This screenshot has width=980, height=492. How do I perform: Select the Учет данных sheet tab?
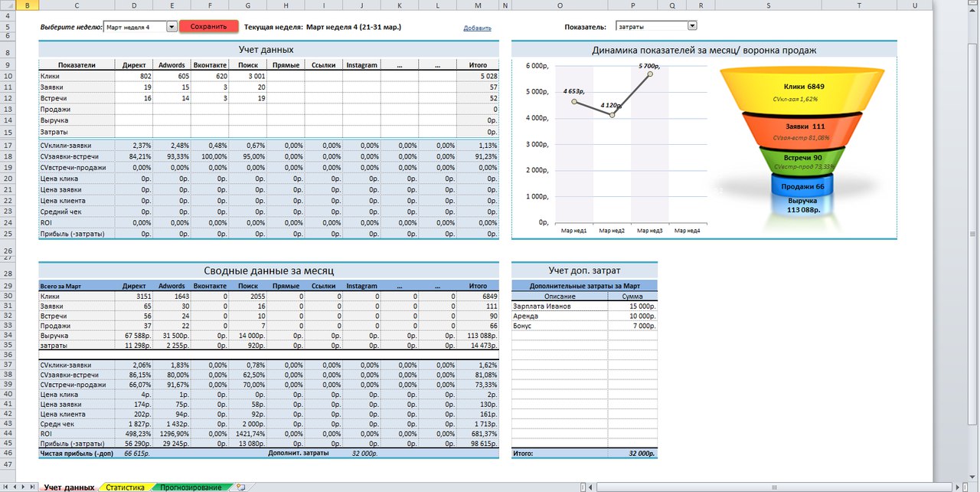(x=69, y=487)
